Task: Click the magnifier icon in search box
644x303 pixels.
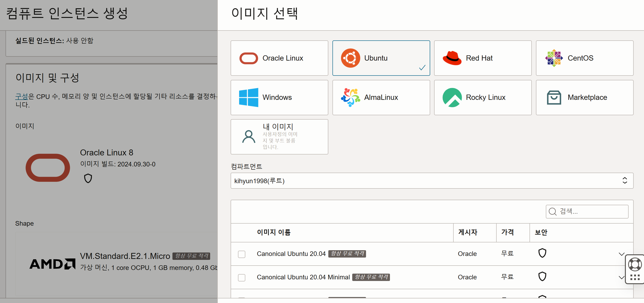Action: coord(552,212)
